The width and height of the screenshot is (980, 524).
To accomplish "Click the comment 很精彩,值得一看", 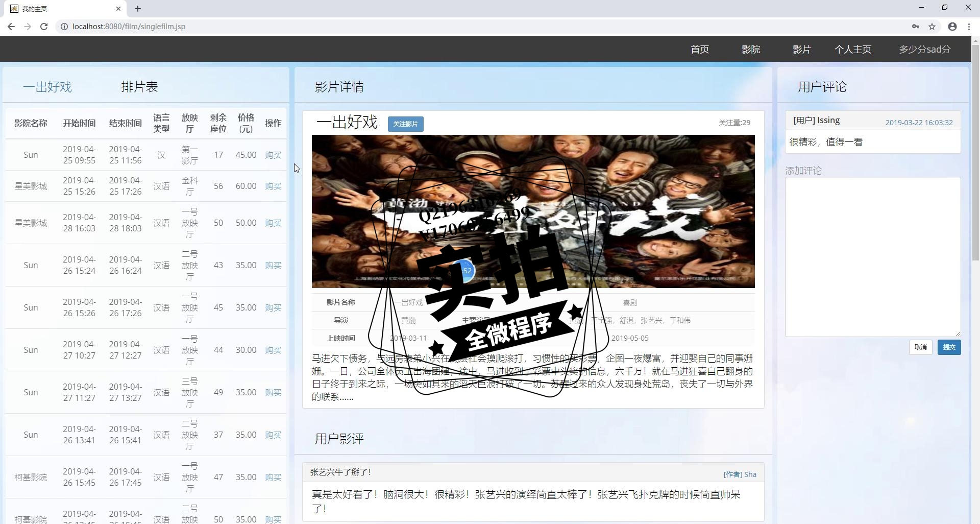I will [826, 142].
